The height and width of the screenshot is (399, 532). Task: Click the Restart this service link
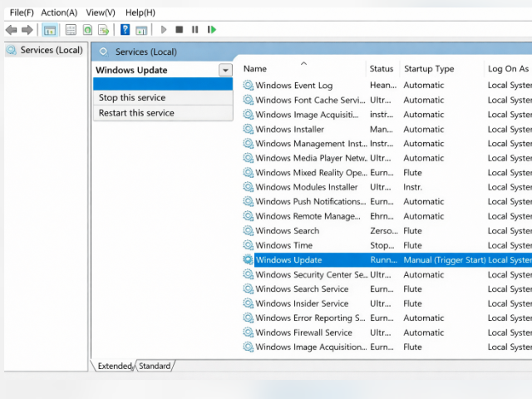point(136,113)
